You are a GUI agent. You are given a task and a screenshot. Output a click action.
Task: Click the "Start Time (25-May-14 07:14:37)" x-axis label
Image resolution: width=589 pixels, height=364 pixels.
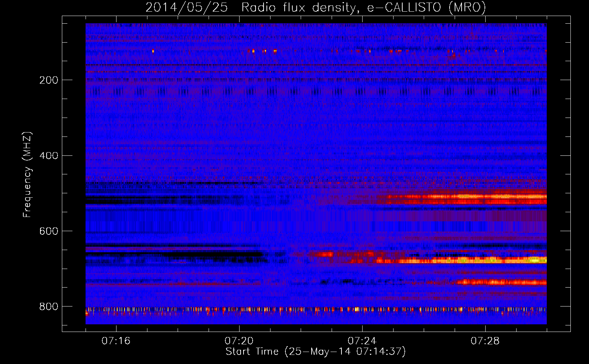(316, 352)
